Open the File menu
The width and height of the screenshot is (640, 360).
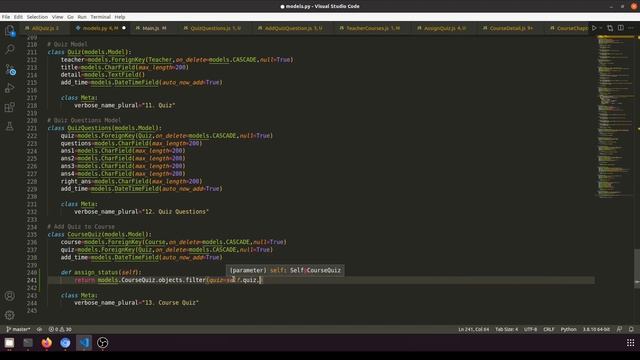tap(6, 17)
